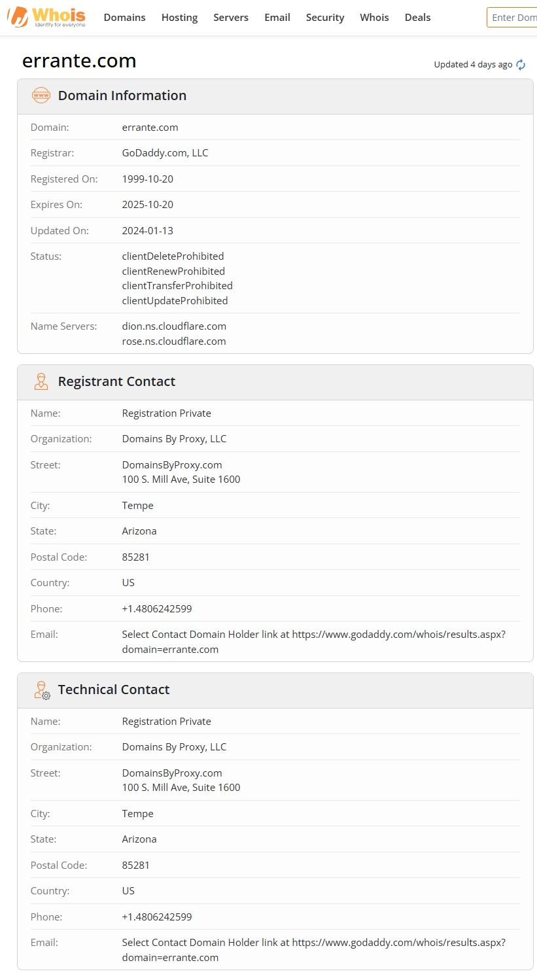Click the errante.com page heading
This screenshot has height=980, width=537.
(x=79, y=61)
